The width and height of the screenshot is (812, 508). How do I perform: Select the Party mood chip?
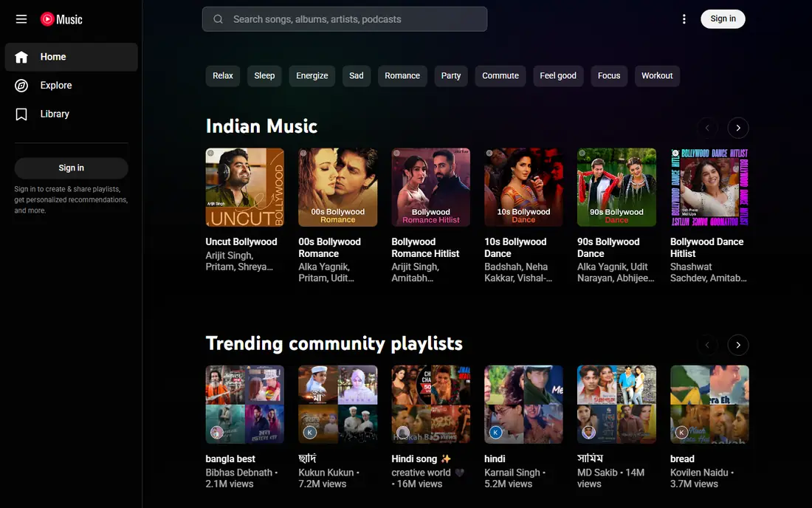point(451,75)
